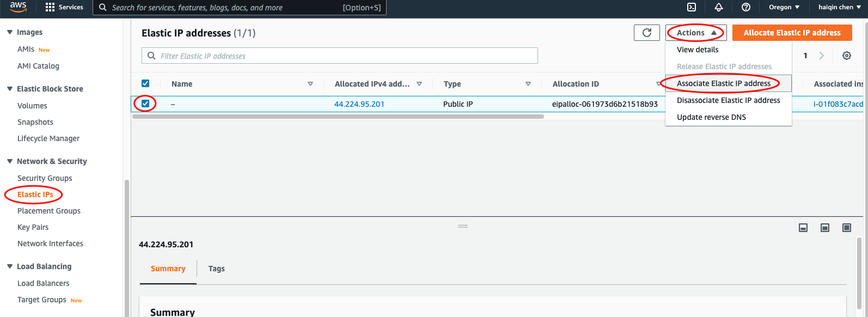Switch to the Tags tab
Image resolution: width=868 pixels, height=317 pixels.
point(217,269)
